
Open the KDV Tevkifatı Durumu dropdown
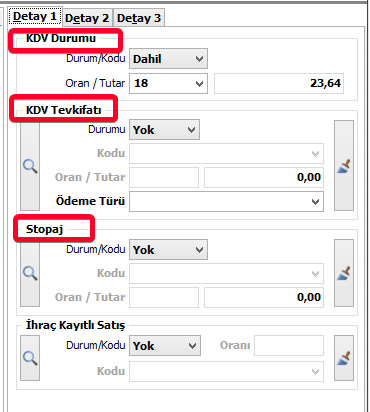click(x=164, y=130)
